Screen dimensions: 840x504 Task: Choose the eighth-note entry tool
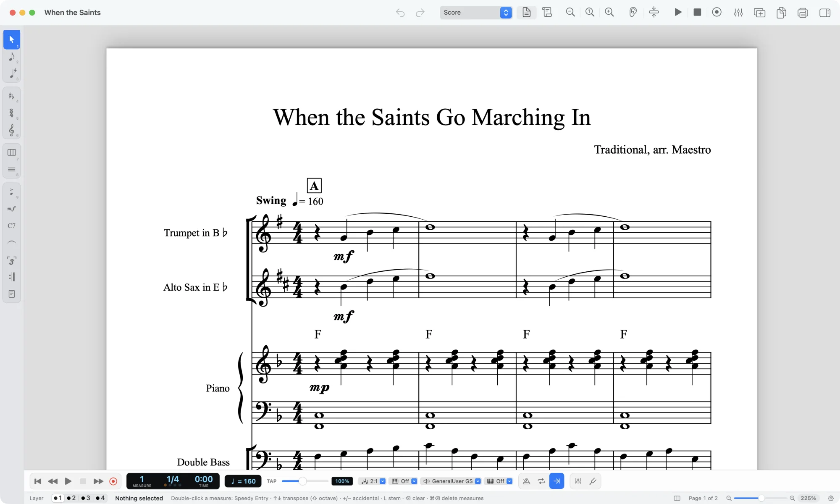[x=12, y=57]
